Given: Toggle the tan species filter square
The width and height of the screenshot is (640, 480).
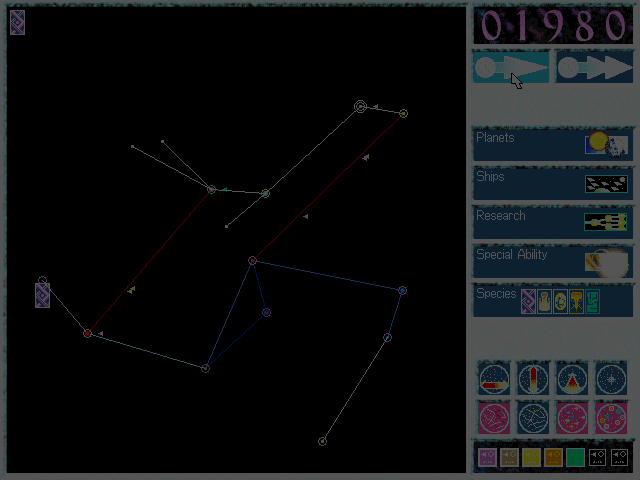Looking at the screenshot, I should [509, 457].
